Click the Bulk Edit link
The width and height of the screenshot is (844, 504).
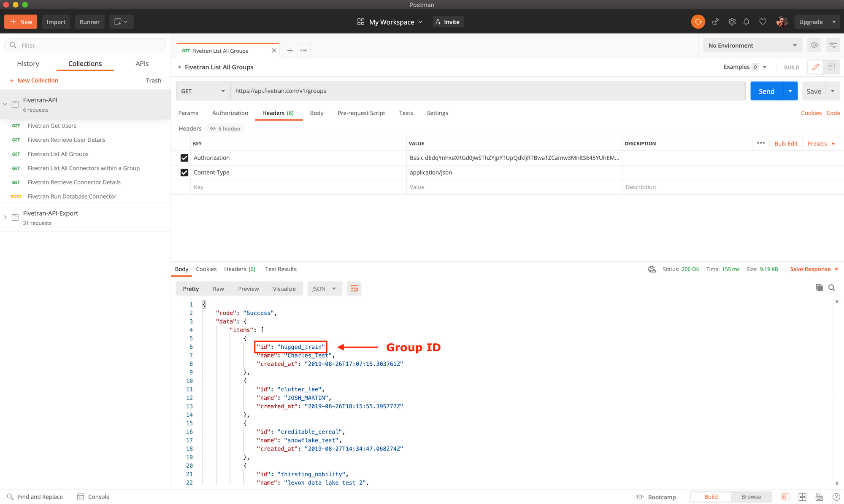[786, 143]
